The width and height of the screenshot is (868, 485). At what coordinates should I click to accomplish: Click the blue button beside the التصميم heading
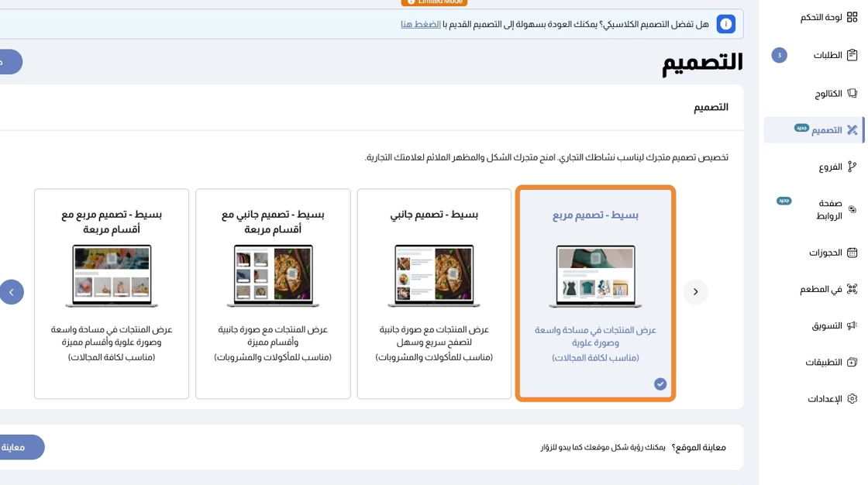11,62
